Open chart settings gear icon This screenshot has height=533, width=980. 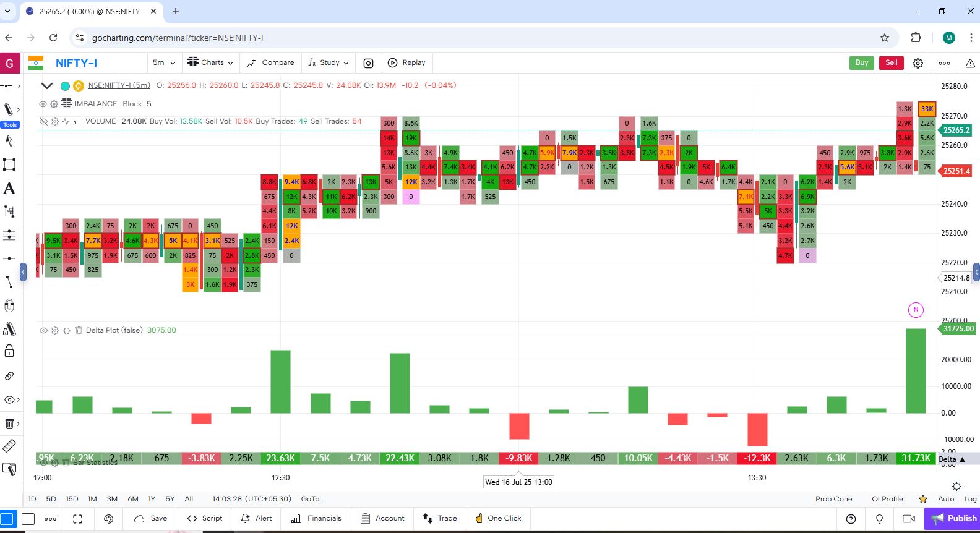point(918,63)
